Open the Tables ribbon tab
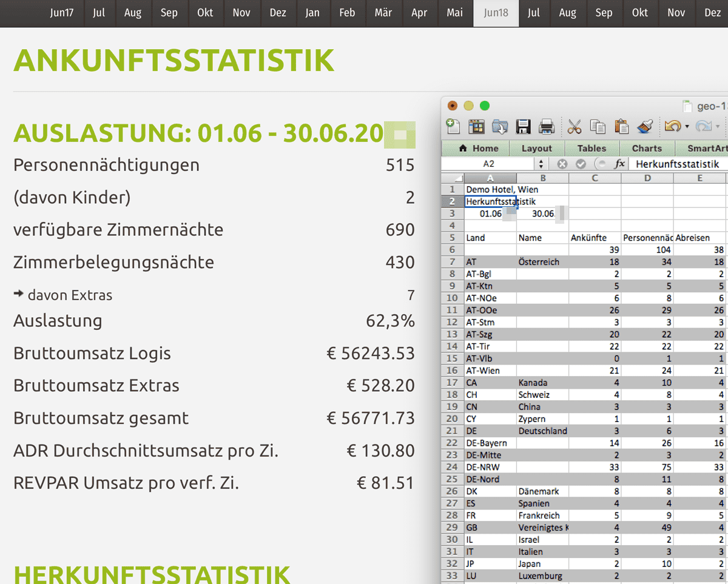Image resolution: width=728 pixels, height=584 pixels. click(x=591, y=148)
